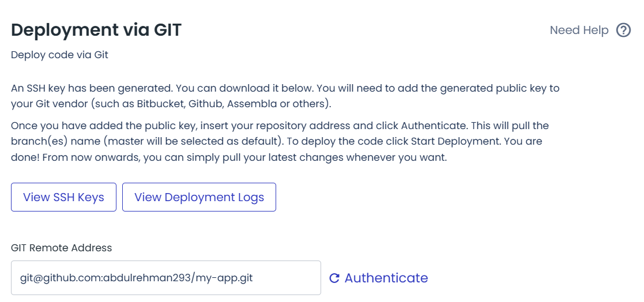Click the 'Deploy code via Git' subtitle
The width and height of the screenshot is (644, 302).
click(x=59, y=55)
